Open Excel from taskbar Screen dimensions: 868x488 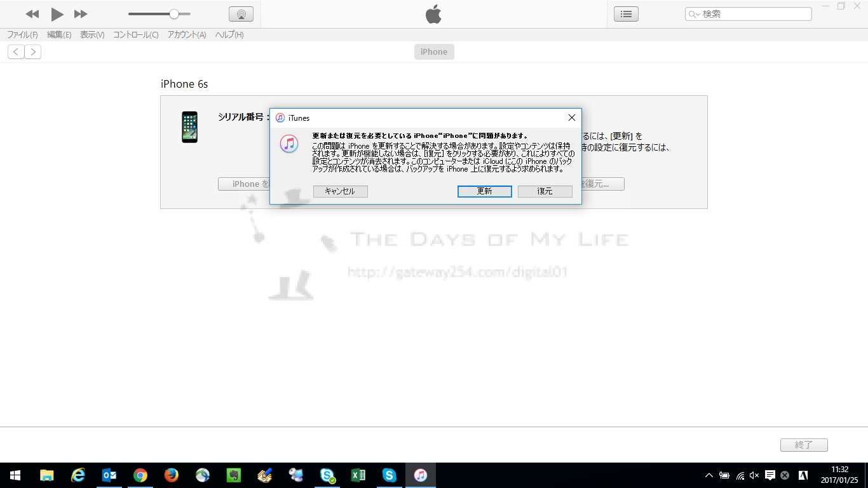[358, 475]
